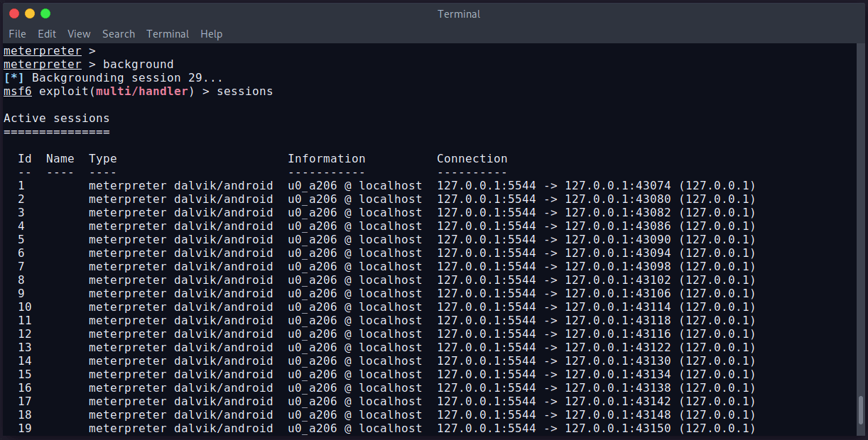Close the Terminal window with red button
Viewport: 868px width, 440px height.
coord(14,13)
